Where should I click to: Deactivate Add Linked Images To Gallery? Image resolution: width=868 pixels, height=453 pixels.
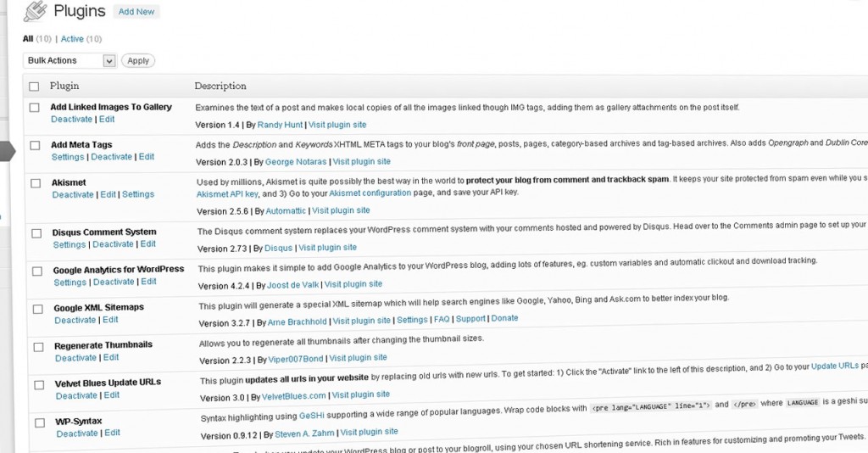click(x=71, y=119)
